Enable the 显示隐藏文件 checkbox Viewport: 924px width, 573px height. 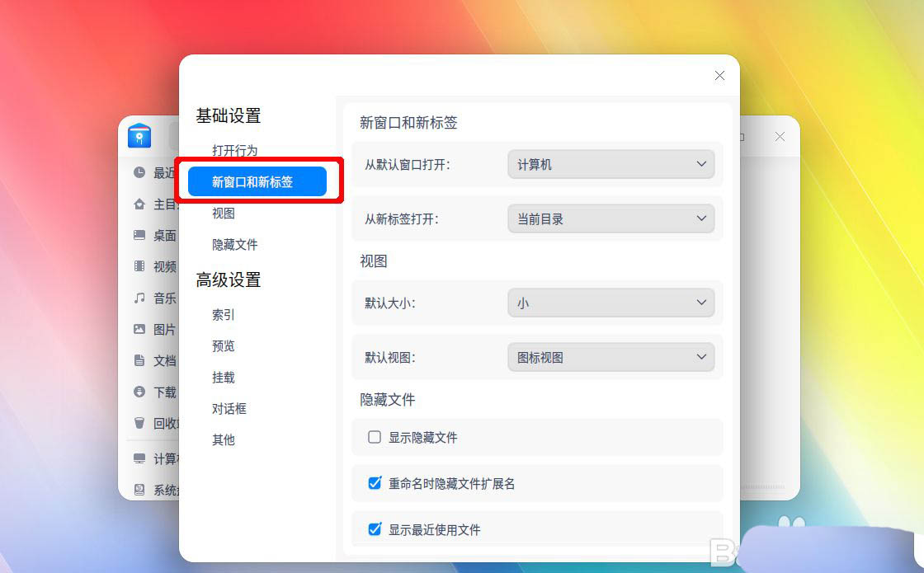point(375,437)
